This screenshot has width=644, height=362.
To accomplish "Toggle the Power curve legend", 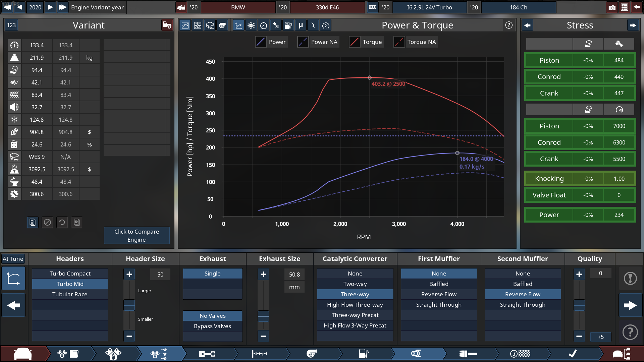I will click(x=271, y=42).
